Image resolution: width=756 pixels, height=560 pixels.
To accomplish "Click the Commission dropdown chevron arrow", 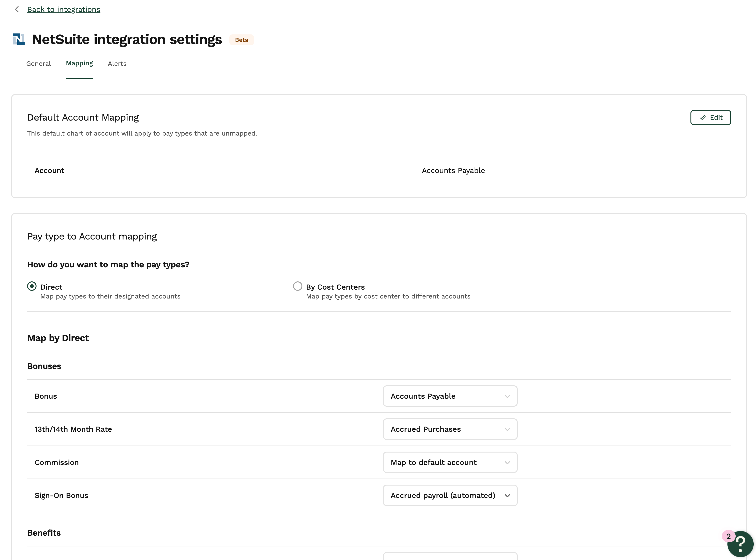I will click(507, 462).
